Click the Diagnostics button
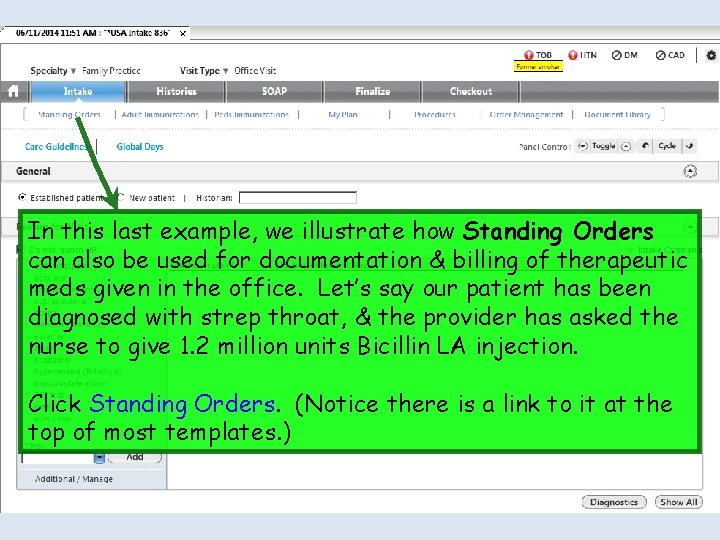Image resolution: width=720 pixels, height=540 pixels. coord(614,502)
